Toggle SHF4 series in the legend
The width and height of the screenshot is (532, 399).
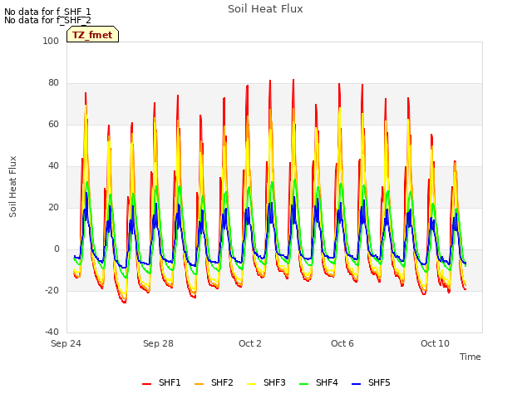[318, 382]
